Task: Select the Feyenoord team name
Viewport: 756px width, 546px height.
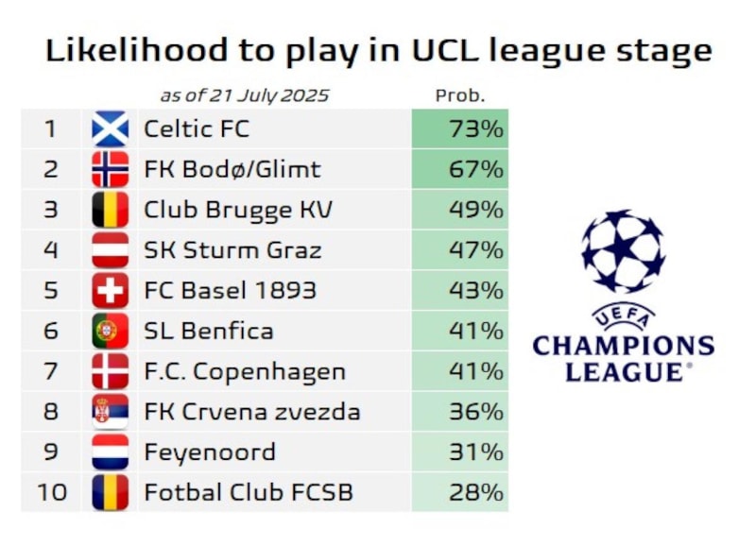Action: click(210, 452)
